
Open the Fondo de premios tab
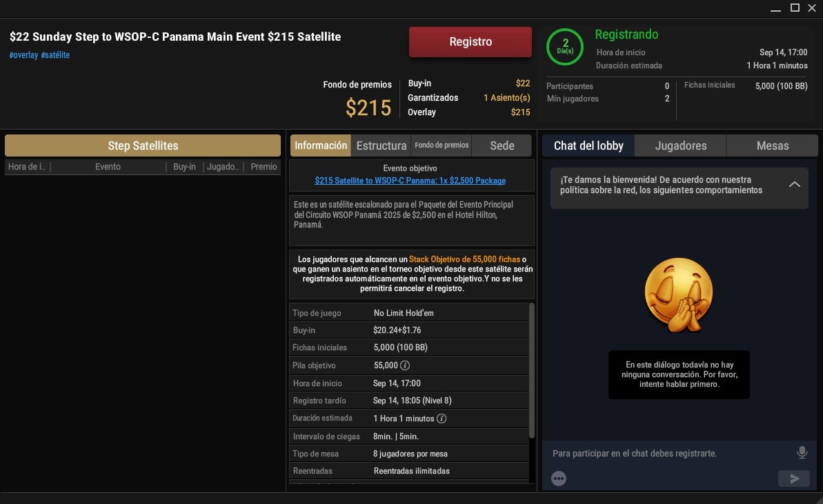click(442, 145)
